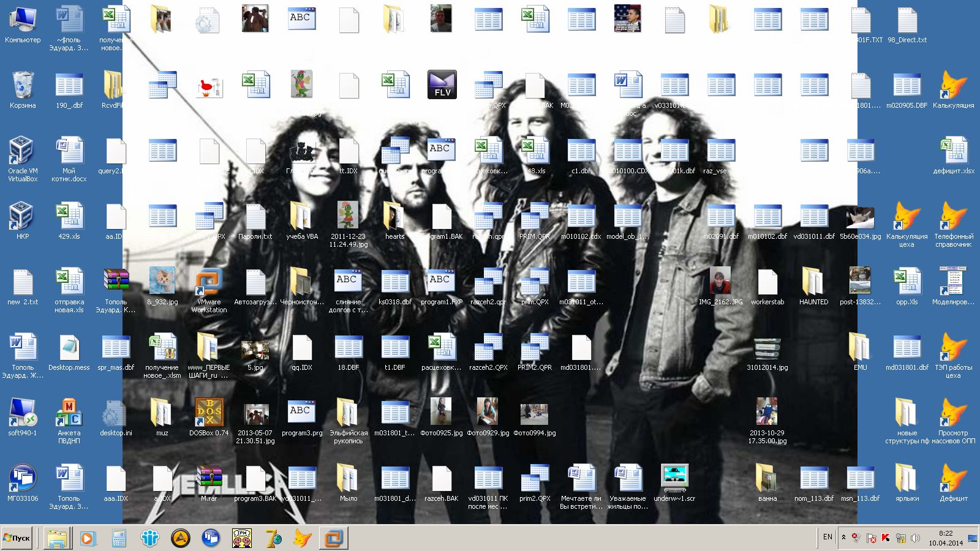Select the program3.prg file
Image resolution: width=980 pixels, height=551 pixels.
coord(302,418)
